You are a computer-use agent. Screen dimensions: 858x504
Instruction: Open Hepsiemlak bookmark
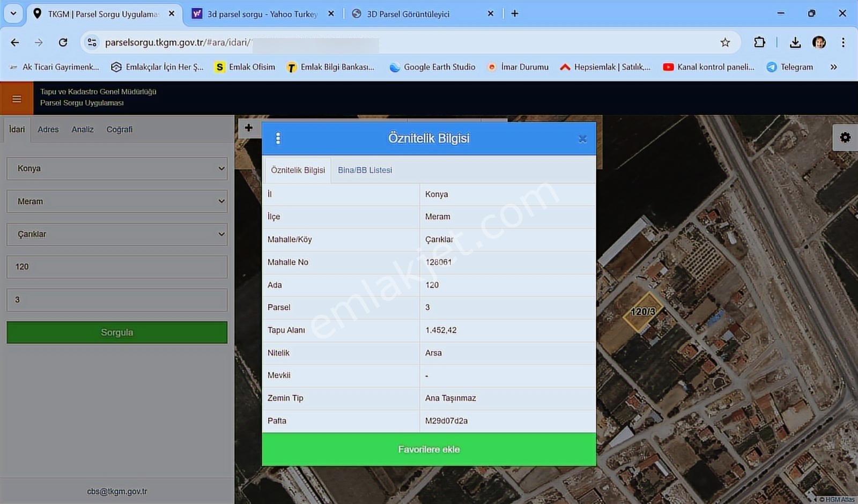pos(605,67)
